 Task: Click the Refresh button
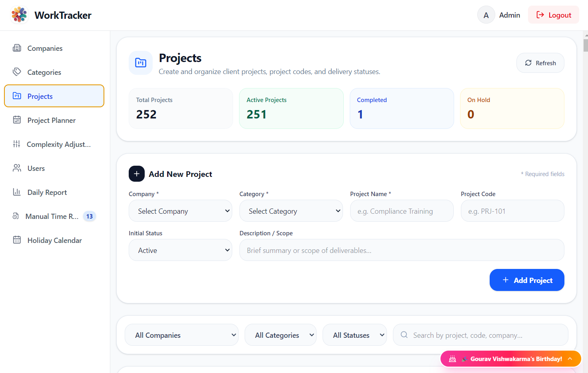pyautogui.click(x=540, y=63)
